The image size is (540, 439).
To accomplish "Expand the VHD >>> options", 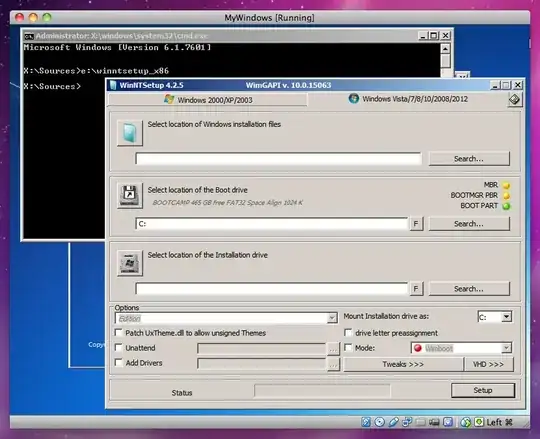I will point(488,364).
